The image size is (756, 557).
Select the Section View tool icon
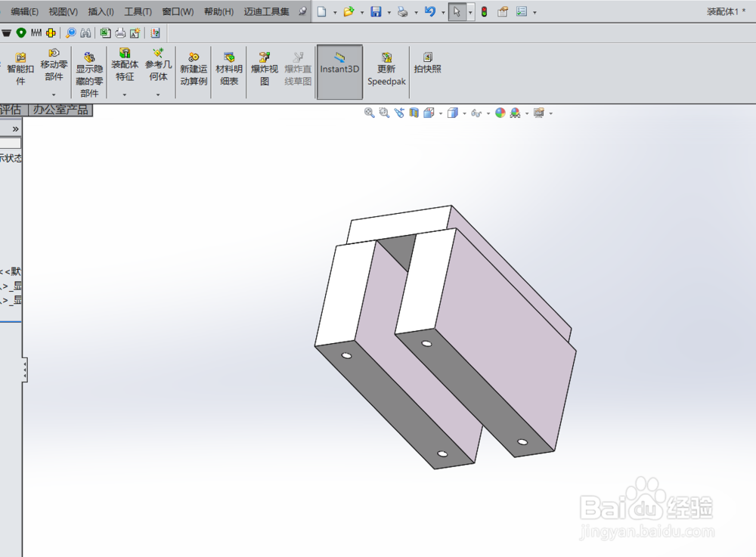[412, 112]
